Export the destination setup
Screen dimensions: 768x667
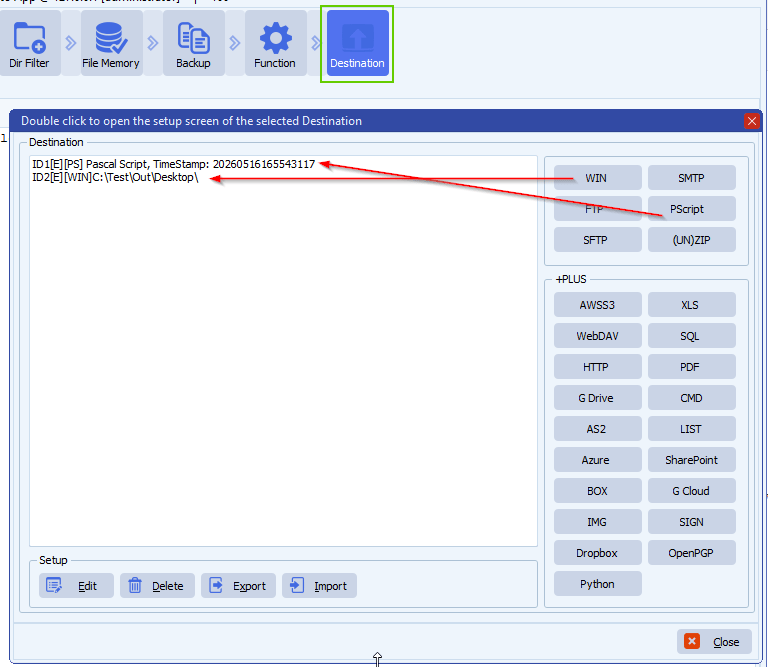[238, 586]
